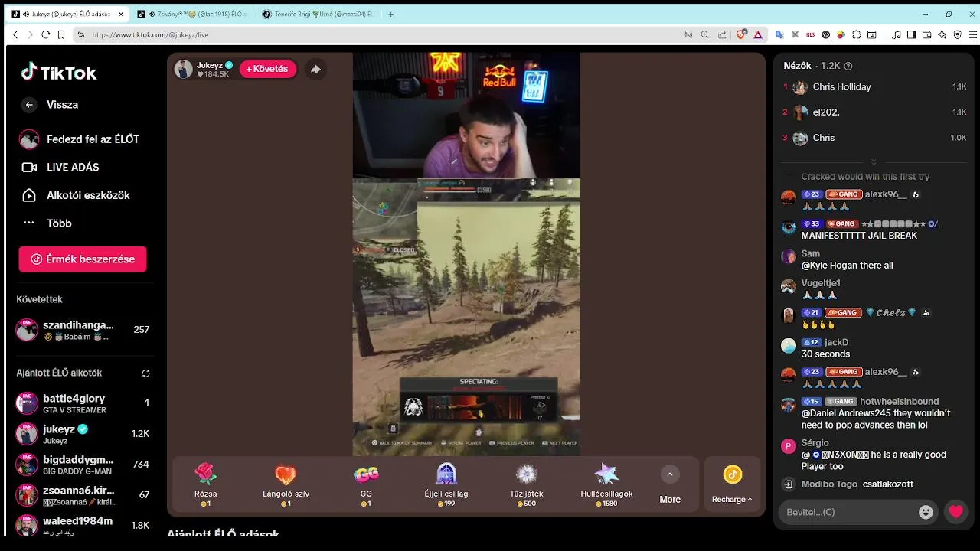This screenshot has height=551, width=980.
Task: Open the browser main menu
Action: (x=973, y=34)
